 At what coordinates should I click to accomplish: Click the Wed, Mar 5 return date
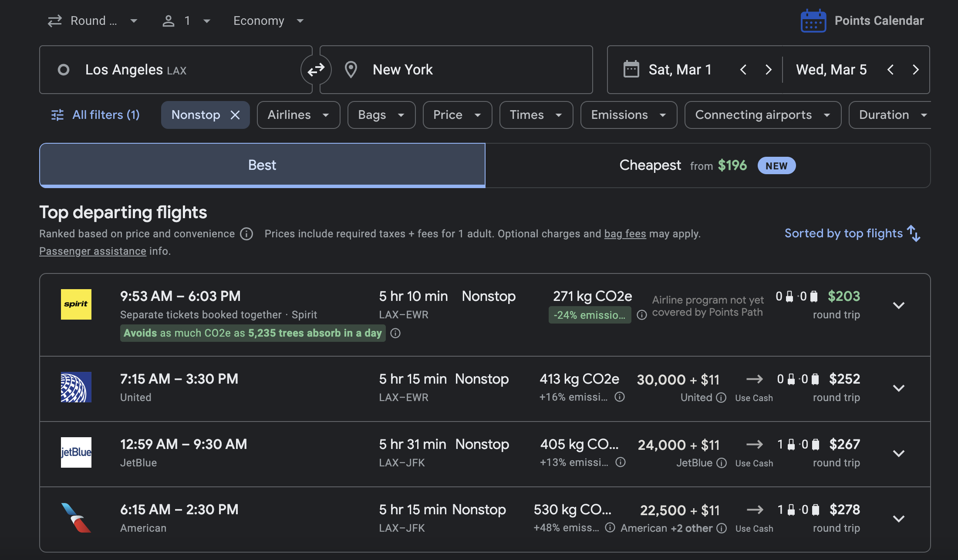831,70
